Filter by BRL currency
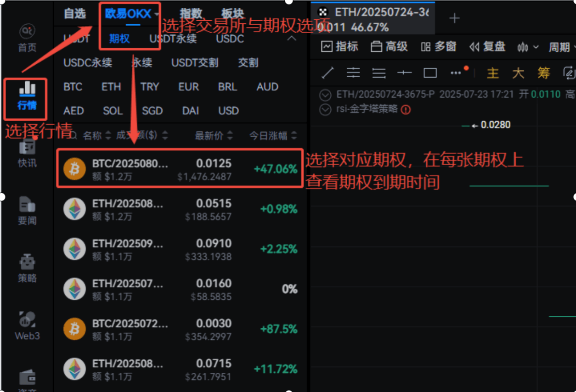 227,87
